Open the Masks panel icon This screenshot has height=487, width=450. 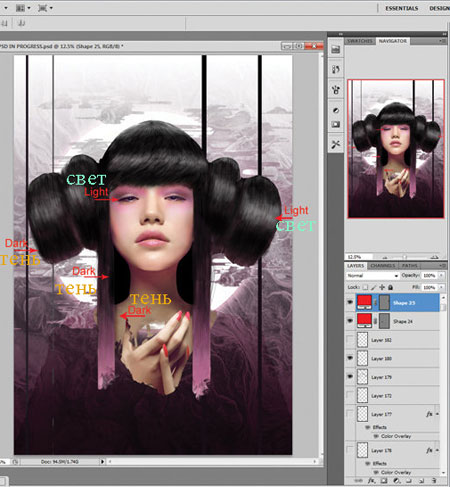coord(336,125)
